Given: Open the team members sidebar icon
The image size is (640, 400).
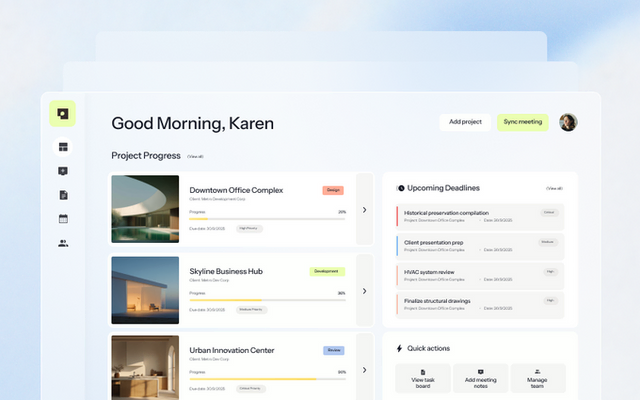Looking at the screenshot, I should 63,244.
